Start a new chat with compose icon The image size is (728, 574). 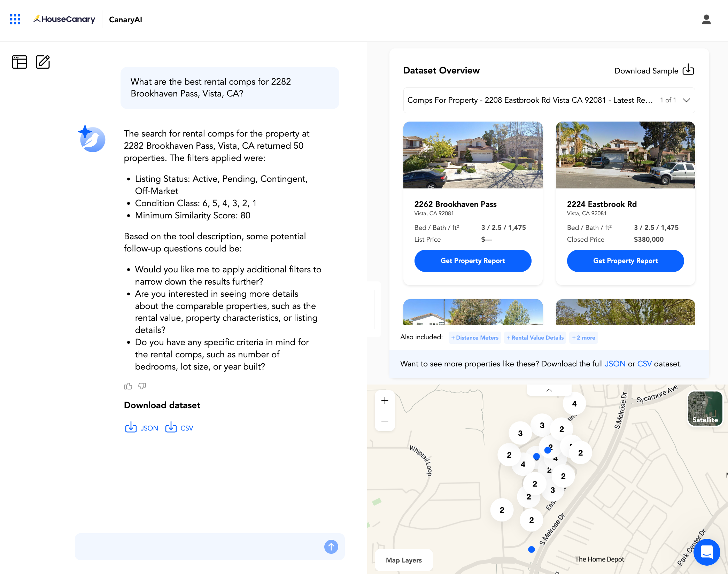[43, 62]
